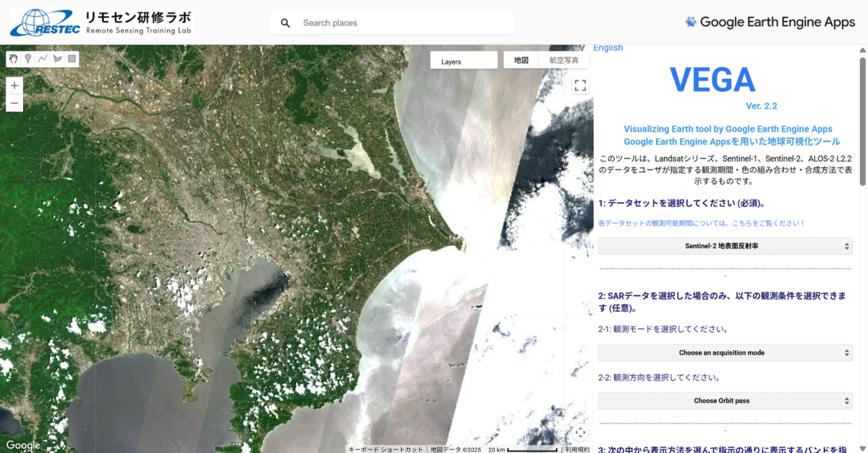Open the Choose an acquisition mode dropdown

pyautogui.click(x=725, y=352)
